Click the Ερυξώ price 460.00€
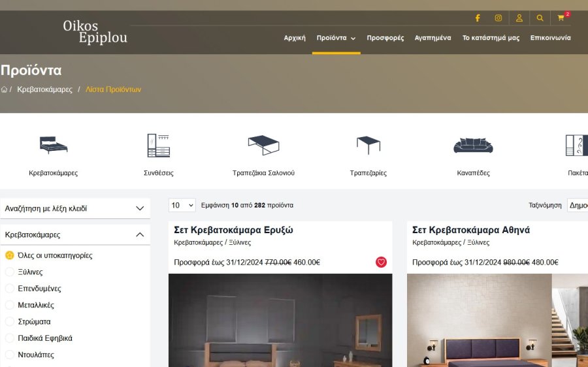588x367 pixels. [x=307, y=263]
